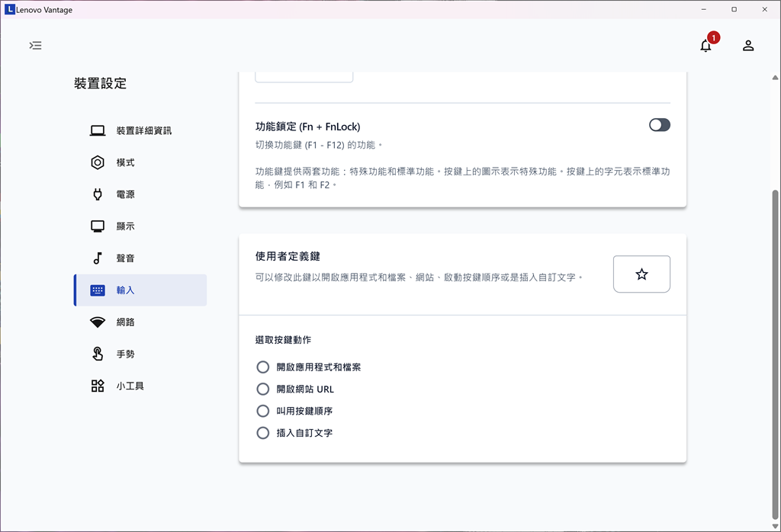Image resolution: width=781 pixels, height=532 pixels.
Task: Click the Wi-Fi 網路 icon
Action: [x=98, y=322]
